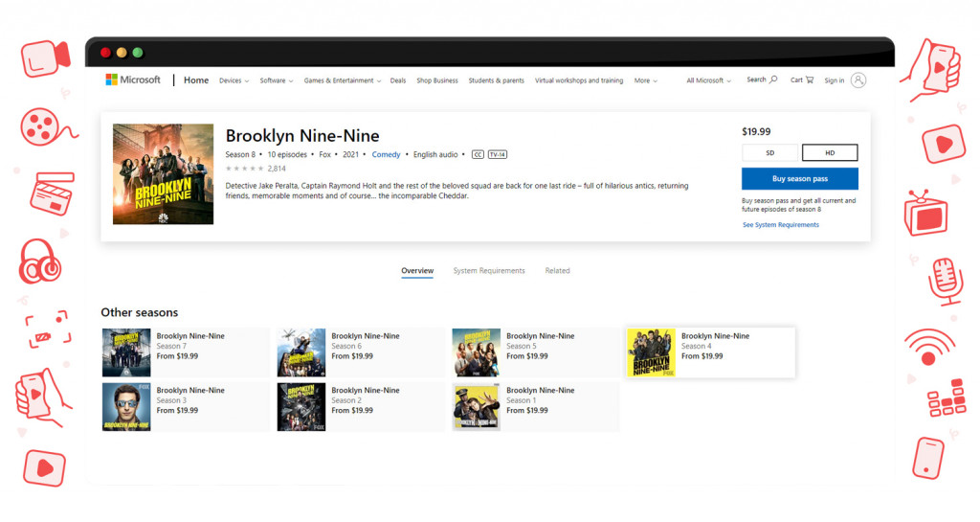Switch to the Related tab
The height and width of the screenshot is (522, 980).
(x=557, y=271)
